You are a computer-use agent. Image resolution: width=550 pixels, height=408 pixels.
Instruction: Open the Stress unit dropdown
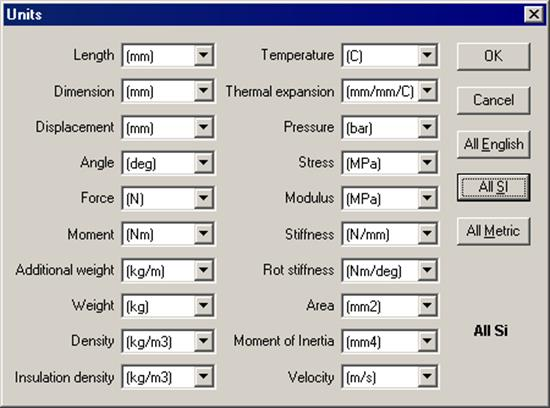pyautogui.click(x=427, y=162)
